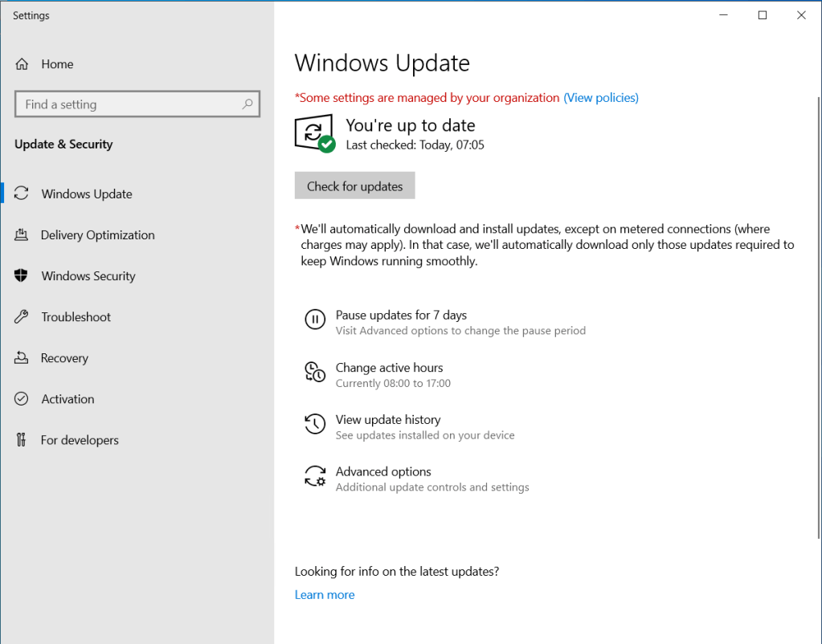Click the pause icon beside Pause updates

(x=314, y=320)
